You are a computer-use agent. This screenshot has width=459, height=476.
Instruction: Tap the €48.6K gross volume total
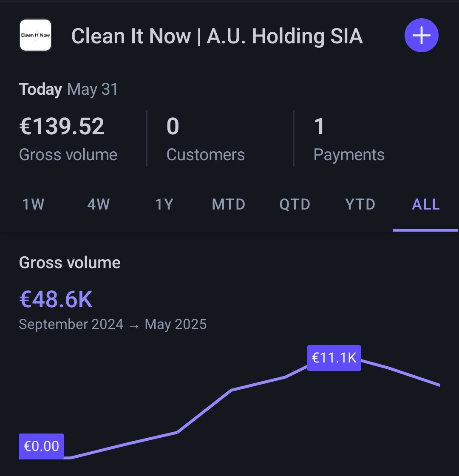tap(56, 299)
